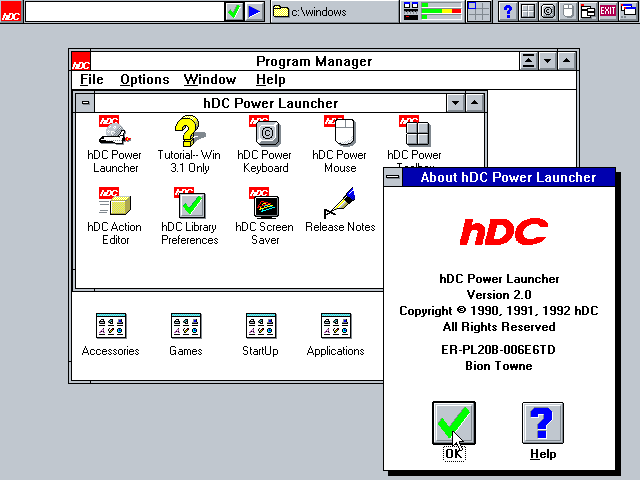Open the Window menu
Screen dimensions: 640x480
pos(210,80)
